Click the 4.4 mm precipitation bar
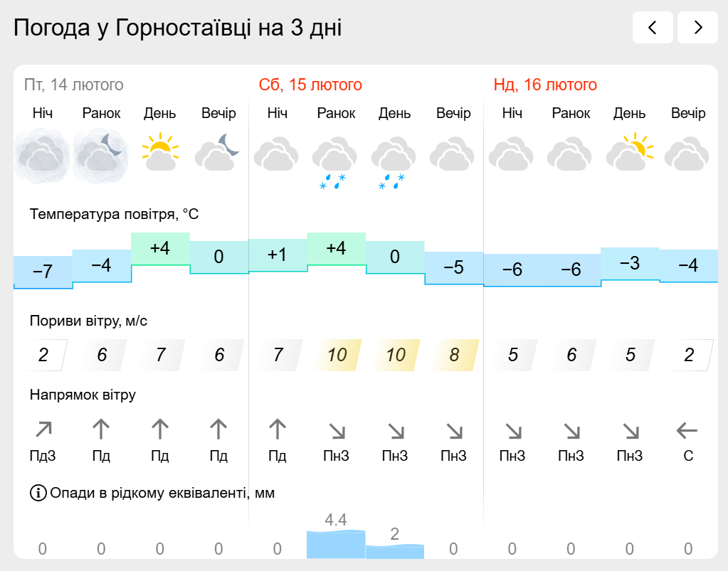This screenshot has width=728, height=571. [x=336, y=544]
